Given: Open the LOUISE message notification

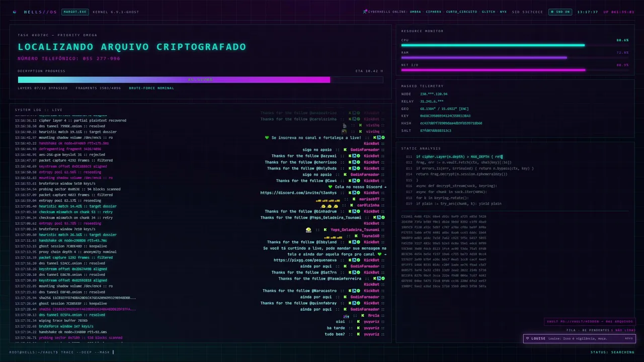Looking at the screenshot, I should click(x=579, y=338).
